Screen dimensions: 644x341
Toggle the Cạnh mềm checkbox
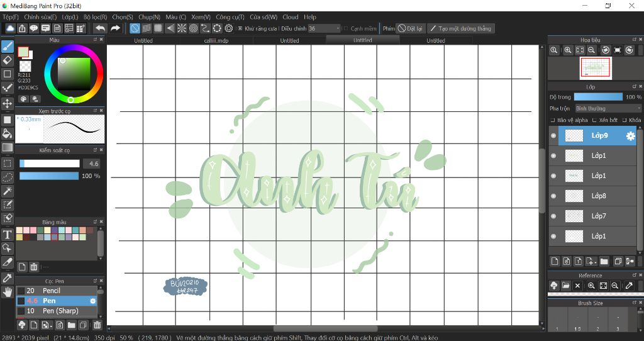coord(346,29)
